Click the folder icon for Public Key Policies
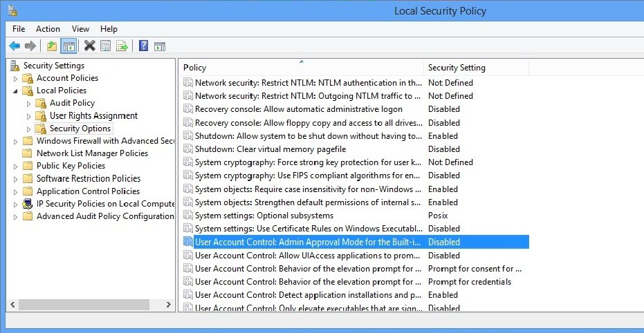 (28, 166)
